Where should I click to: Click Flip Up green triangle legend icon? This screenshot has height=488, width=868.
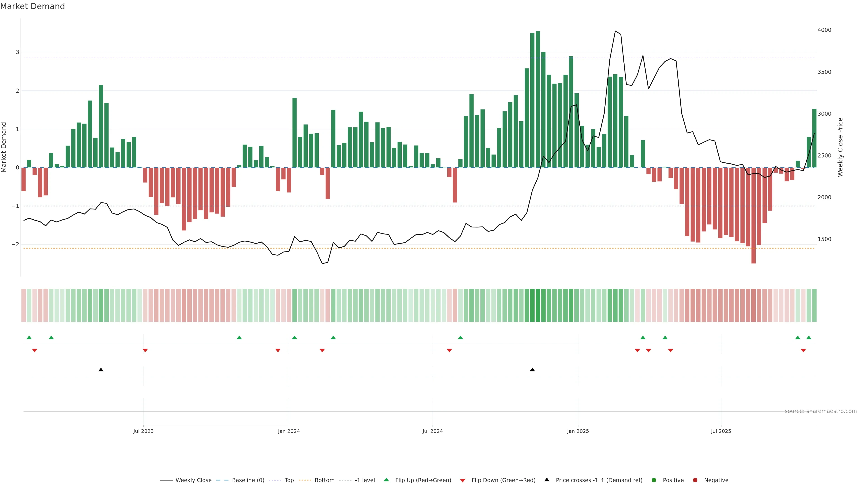(387, 480)
